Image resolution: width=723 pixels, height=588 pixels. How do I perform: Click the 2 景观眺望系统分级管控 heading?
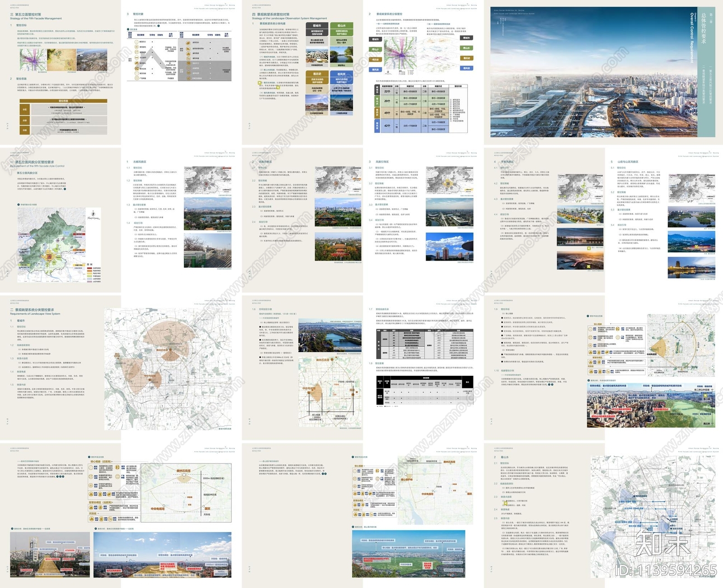pos(385,14)
